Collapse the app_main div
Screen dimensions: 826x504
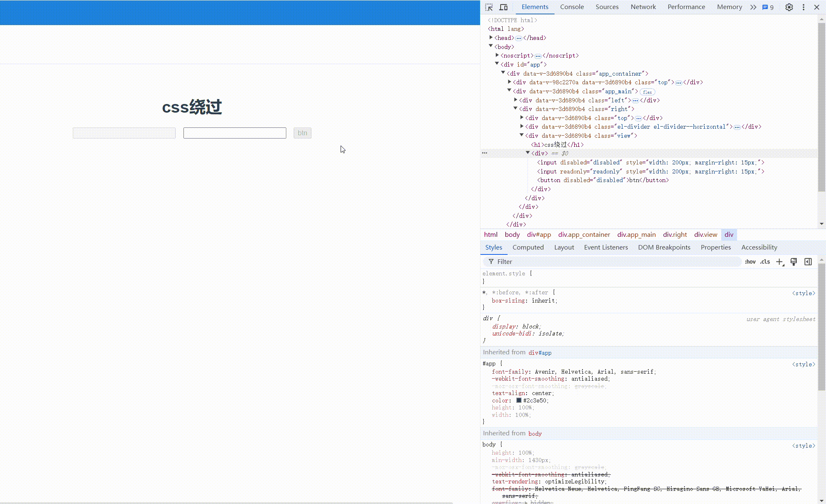coord(509,90)
